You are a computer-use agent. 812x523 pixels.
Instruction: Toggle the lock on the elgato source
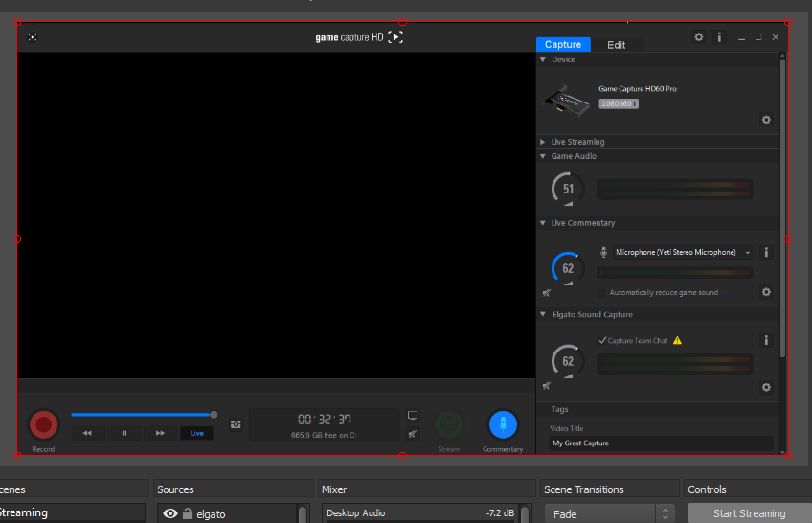tap(188, 513)
